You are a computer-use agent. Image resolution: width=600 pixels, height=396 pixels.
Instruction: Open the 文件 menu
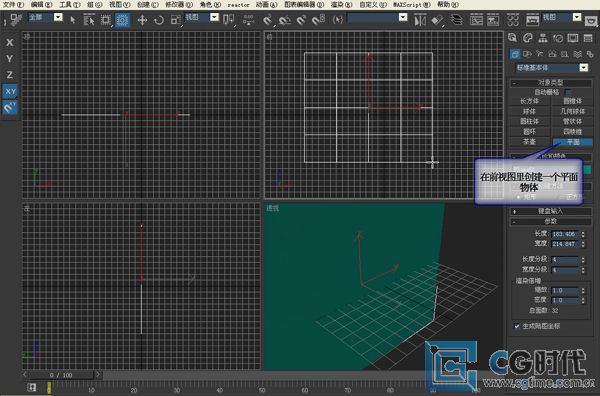pyautogui.click(x=13, y=5)
